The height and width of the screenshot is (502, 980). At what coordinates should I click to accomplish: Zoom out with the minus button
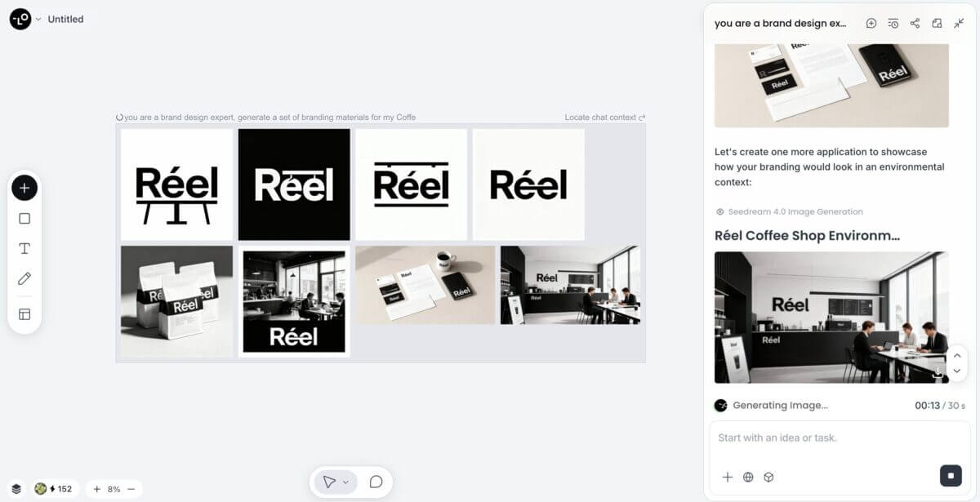pyautogui.click(x=131, y=489)
